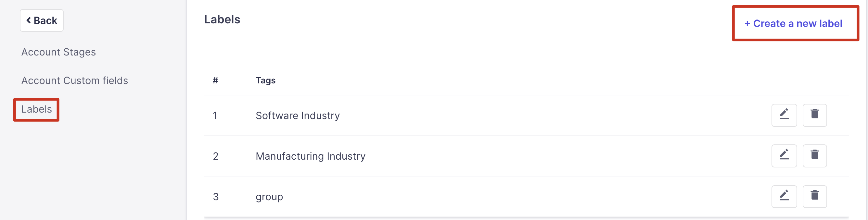Open Account Stages in the sidebar
Image resolution: width=868 pixels, height=220 pixels.
click(x=58, y=52)
